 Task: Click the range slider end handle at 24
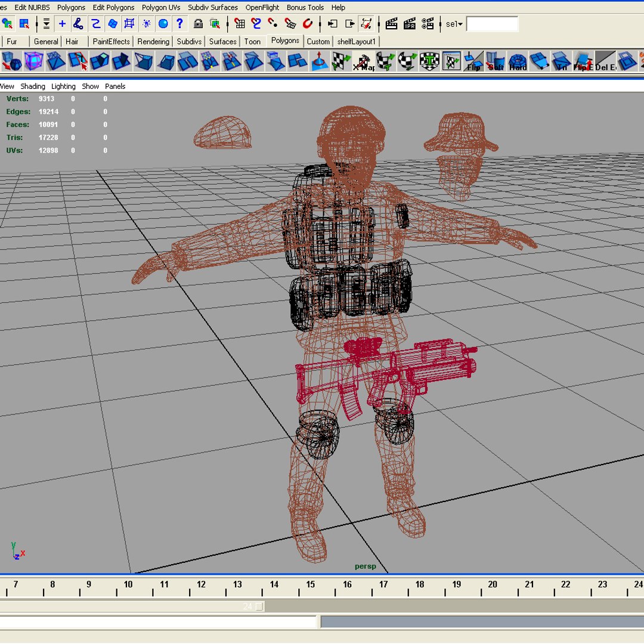(259, 606)
